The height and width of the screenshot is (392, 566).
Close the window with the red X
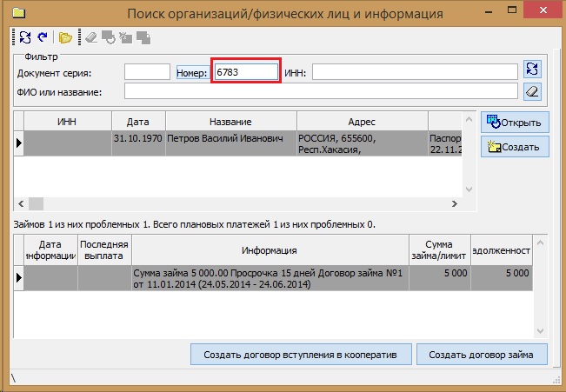point(543,10)
